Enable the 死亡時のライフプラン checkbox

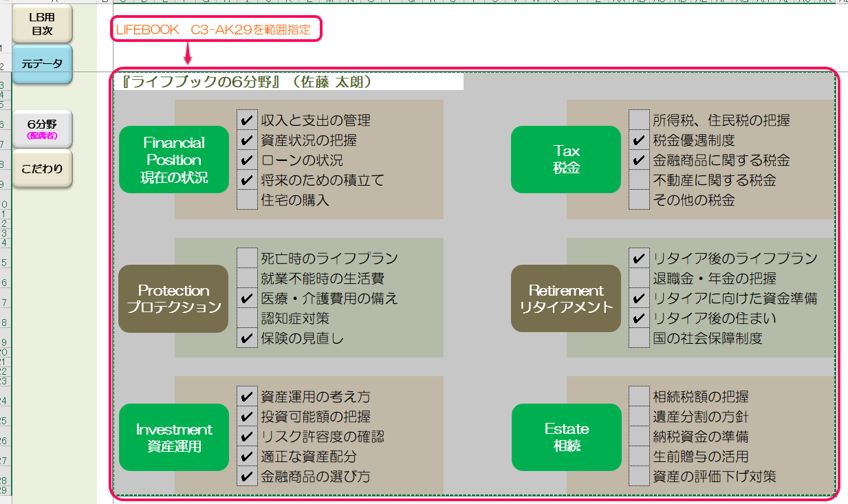pos(247,259)
